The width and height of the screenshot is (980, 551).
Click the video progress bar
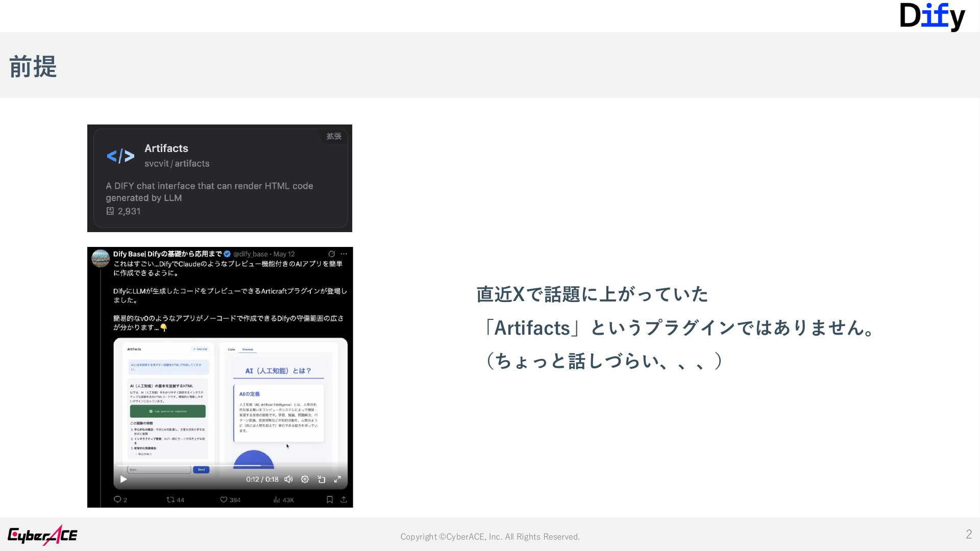(230, 465)
